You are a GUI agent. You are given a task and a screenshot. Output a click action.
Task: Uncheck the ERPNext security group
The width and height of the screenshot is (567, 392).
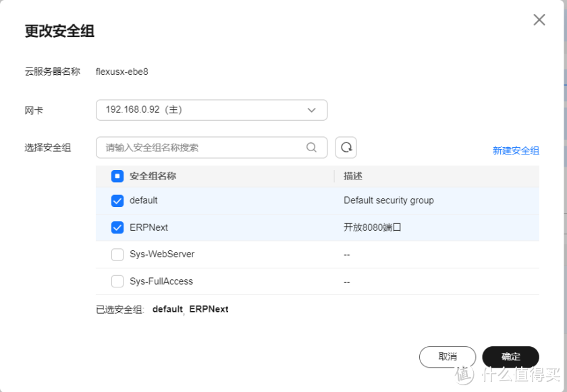click(117, 227)
